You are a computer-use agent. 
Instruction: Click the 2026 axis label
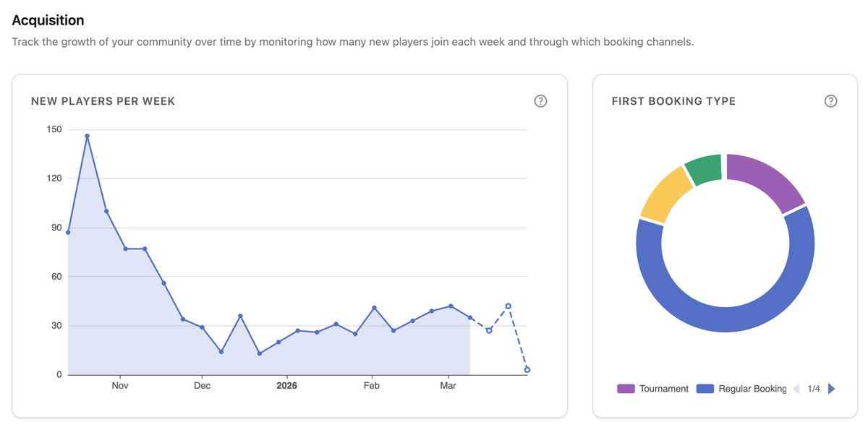click(287, 385)
